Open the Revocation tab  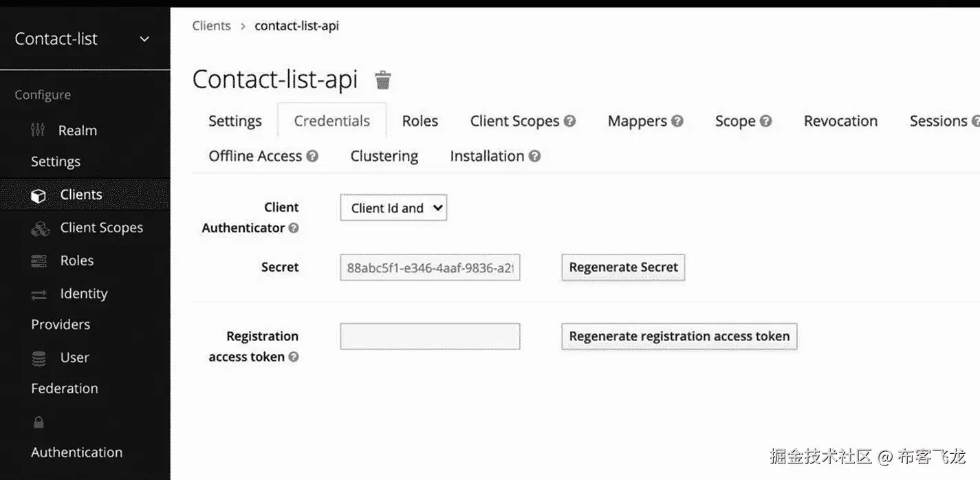pyautogui.click(x=840, y=121)
